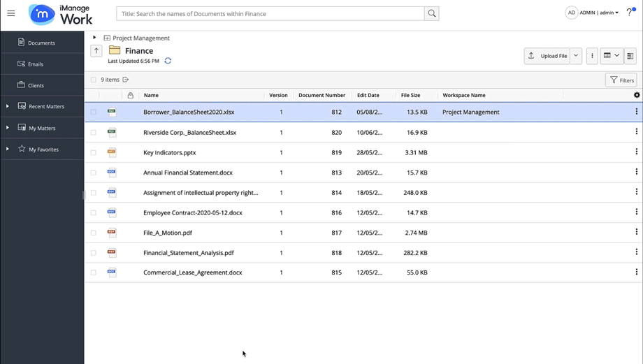Open kebab menu for Key Indicators.pptx
The image size is (643, 364).
coord(636,152)
